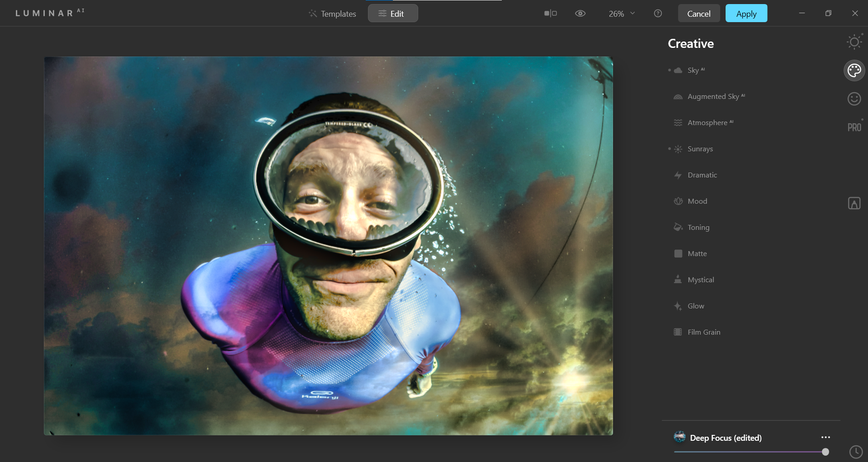
Task: Toggle the eye quick preview
Action: point(580,14)
